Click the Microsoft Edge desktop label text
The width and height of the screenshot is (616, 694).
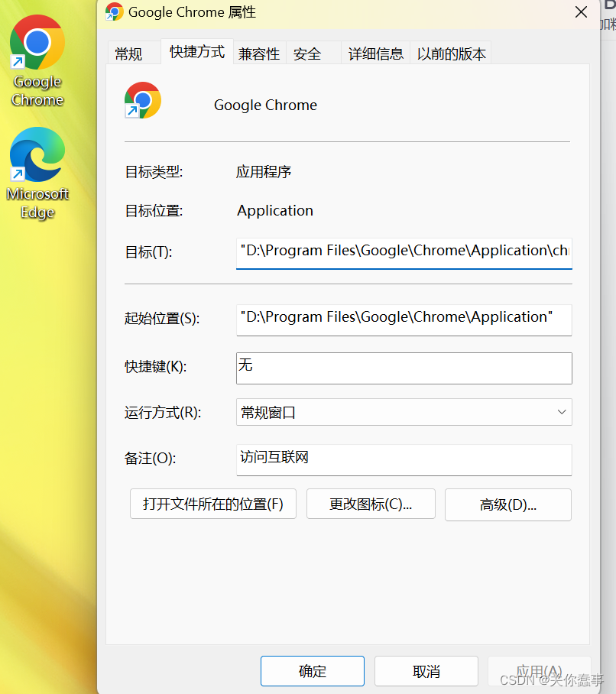37,203
